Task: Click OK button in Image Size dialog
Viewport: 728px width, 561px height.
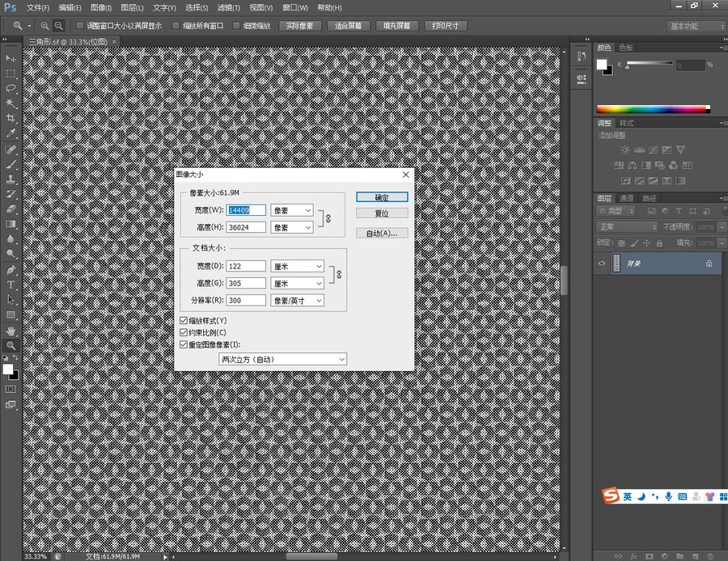Action: (x=382, y=197)
